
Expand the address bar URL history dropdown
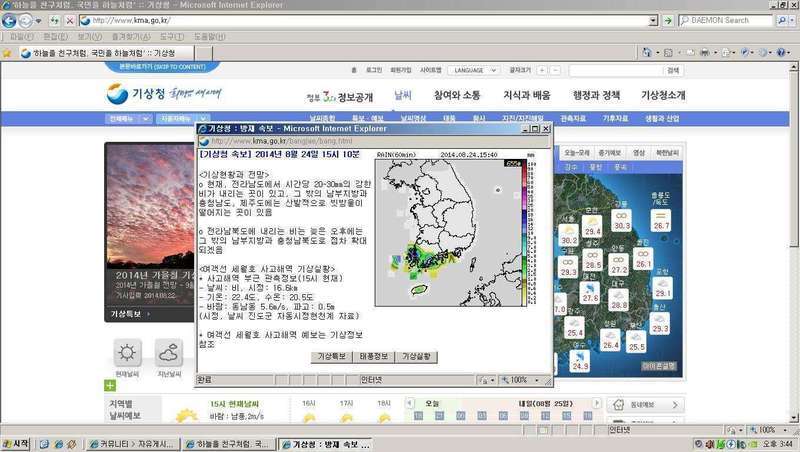point(653,20)
